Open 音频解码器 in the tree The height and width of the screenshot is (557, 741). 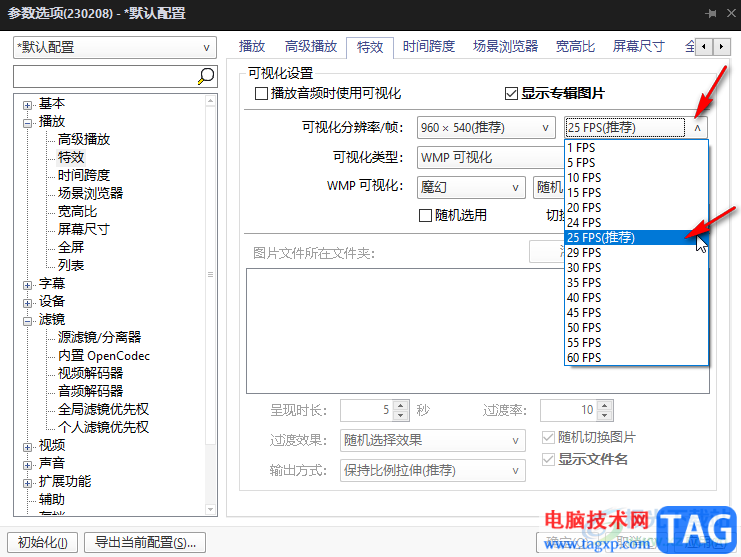pos(90,391)
